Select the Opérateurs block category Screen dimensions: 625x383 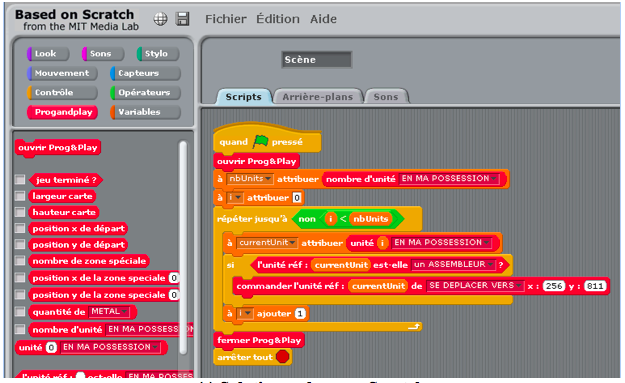tap(145, 92)
